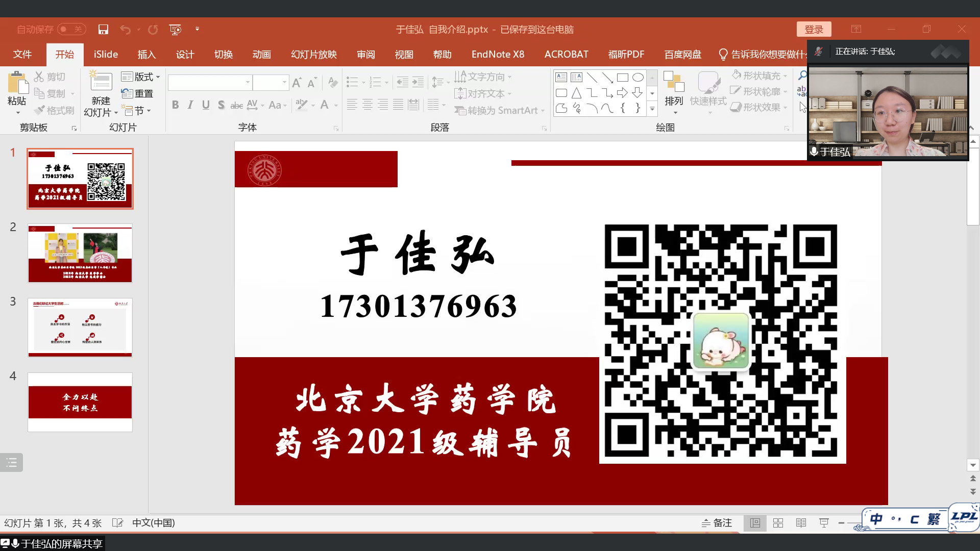Switch to reading view icon

coord(801,523)
